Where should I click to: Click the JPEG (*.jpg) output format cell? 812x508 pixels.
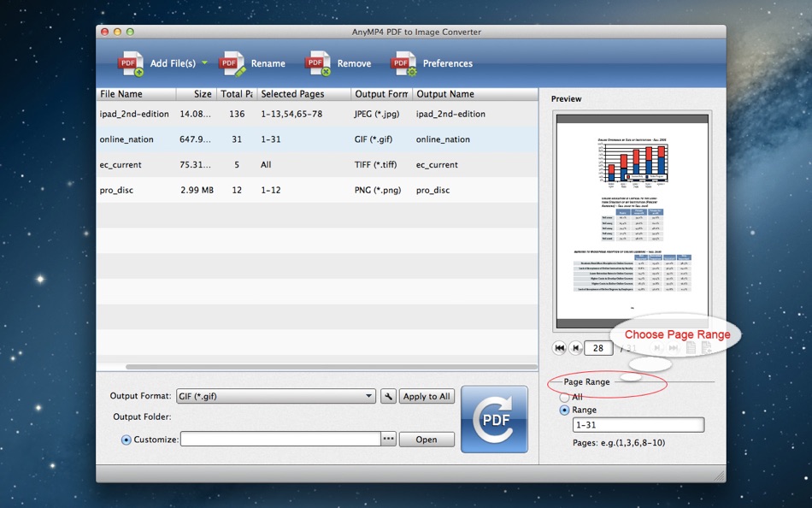(x=377, y=114)
